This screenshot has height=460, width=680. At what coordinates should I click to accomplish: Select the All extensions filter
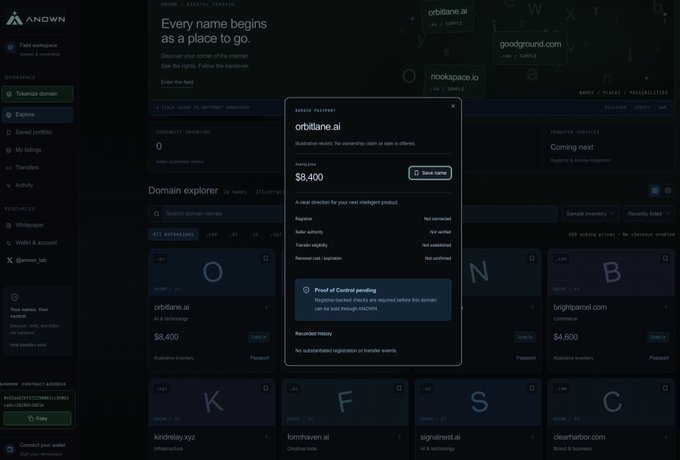click(x=173, y=235)
